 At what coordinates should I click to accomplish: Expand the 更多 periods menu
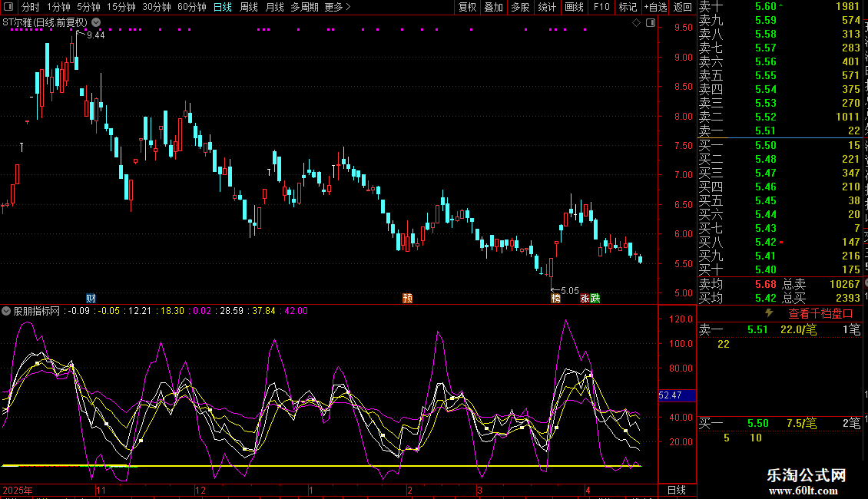(337, 7)
